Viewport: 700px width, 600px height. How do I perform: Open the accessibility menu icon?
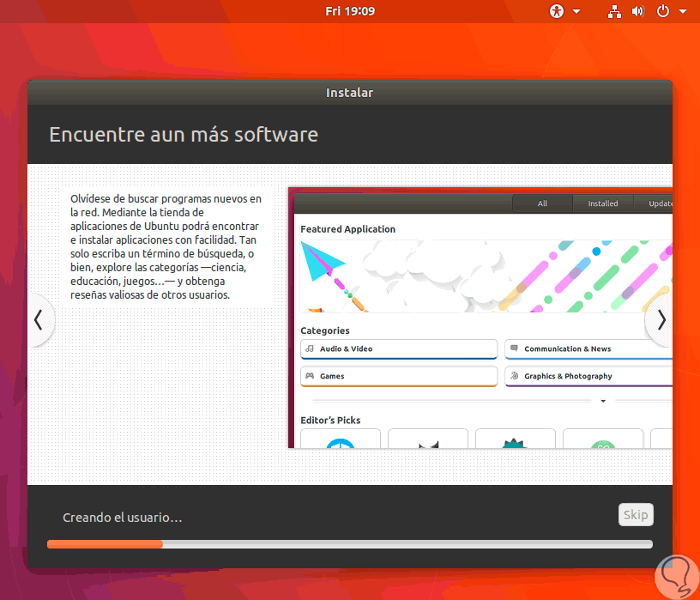pyautogui.click(x=557, y=11)
